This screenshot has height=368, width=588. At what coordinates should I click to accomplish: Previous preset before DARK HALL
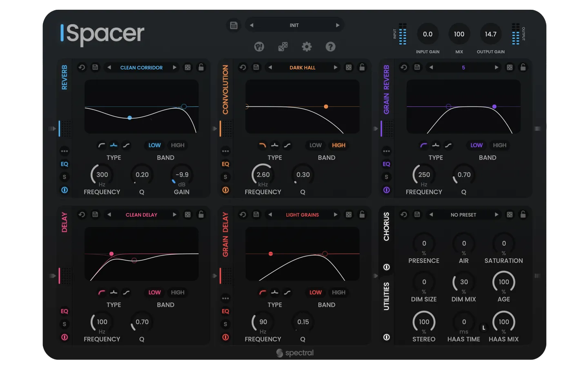(x=270, y=67)
